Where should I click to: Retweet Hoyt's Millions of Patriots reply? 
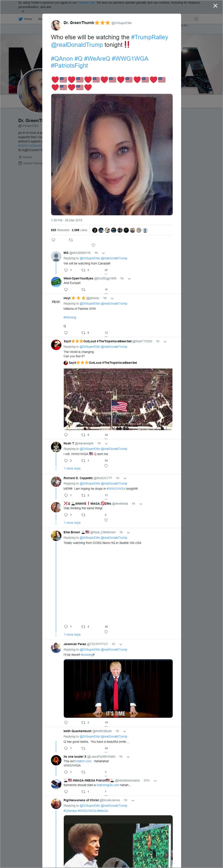[83, 333]
